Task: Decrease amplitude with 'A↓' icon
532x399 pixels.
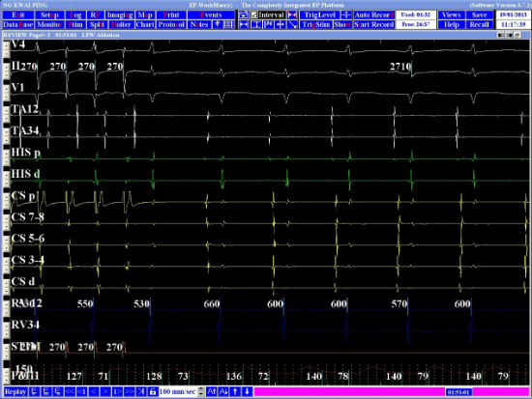Action: pos(223,391)
